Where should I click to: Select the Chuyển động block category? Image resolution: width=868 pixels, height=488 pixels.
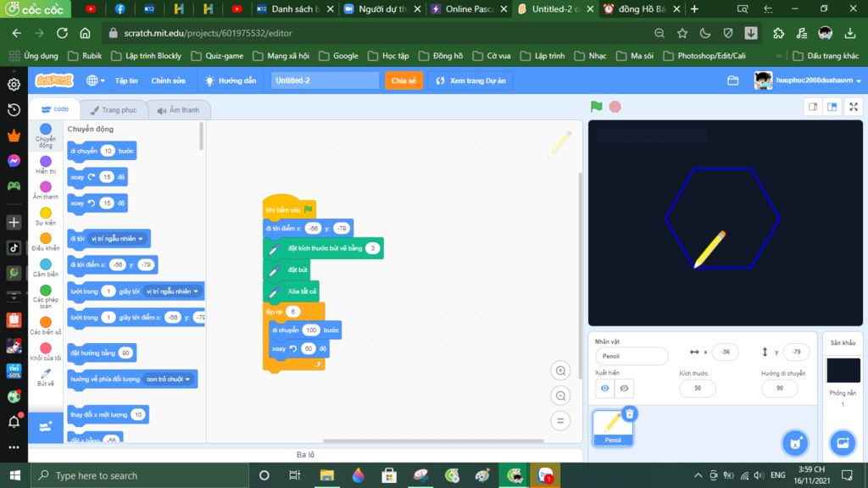click(x=46, y=136)
